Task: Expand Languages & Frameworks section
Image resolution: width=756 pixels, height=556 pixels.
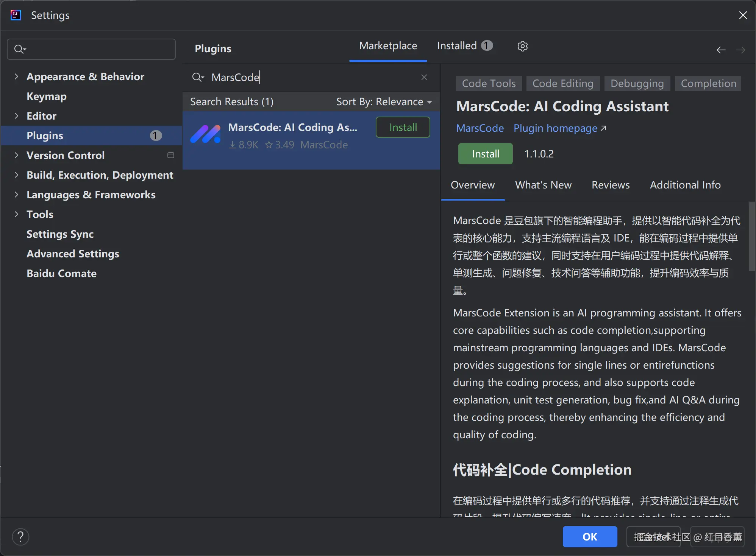Action: [16, 195]
